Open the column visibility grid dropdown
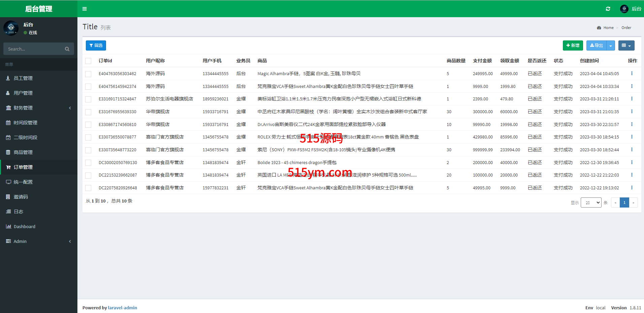This screenshot has width=644, height=313. pos(626,45)
